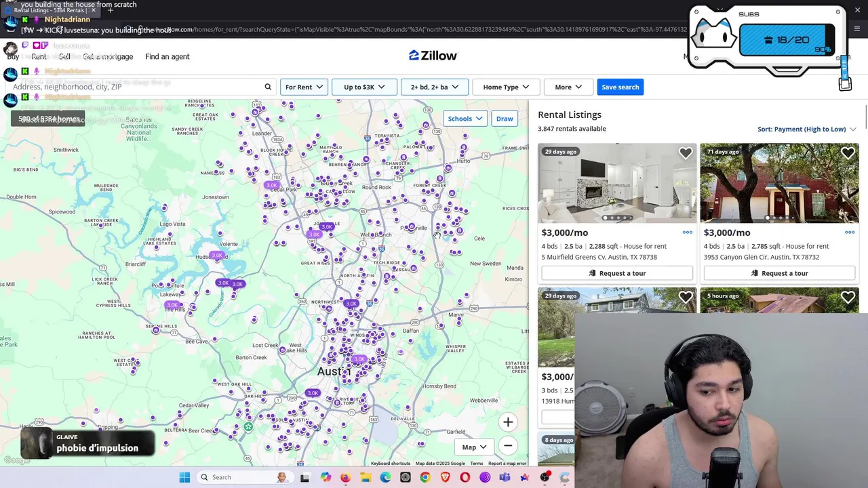This screenshot has height=488, width=868.
Task: Click the 3.0K price marker near Cedar Park
Action: pos(271,185)
